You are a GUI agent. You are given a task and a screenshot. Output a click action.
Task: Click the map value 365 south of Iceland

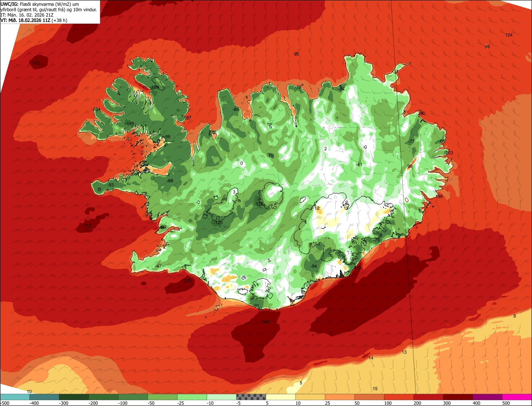(x=266, y=322)
